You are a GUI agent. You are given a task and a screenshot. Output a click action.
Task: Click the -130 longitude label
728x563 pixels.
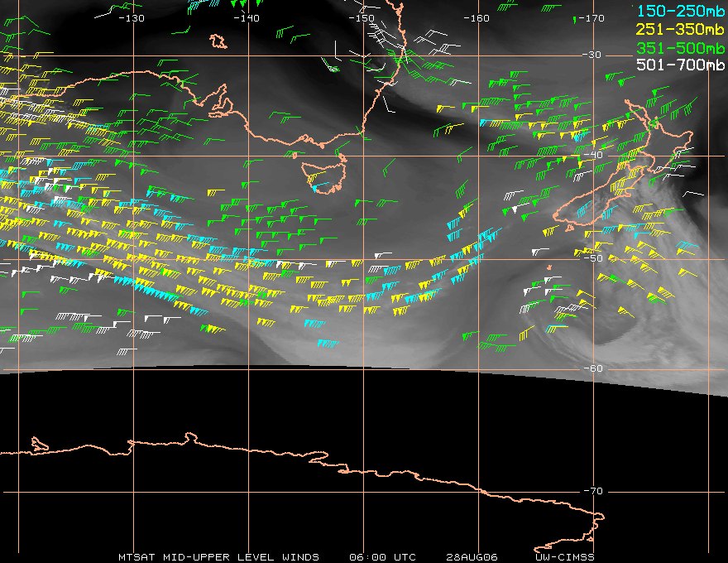coord(132,18)
